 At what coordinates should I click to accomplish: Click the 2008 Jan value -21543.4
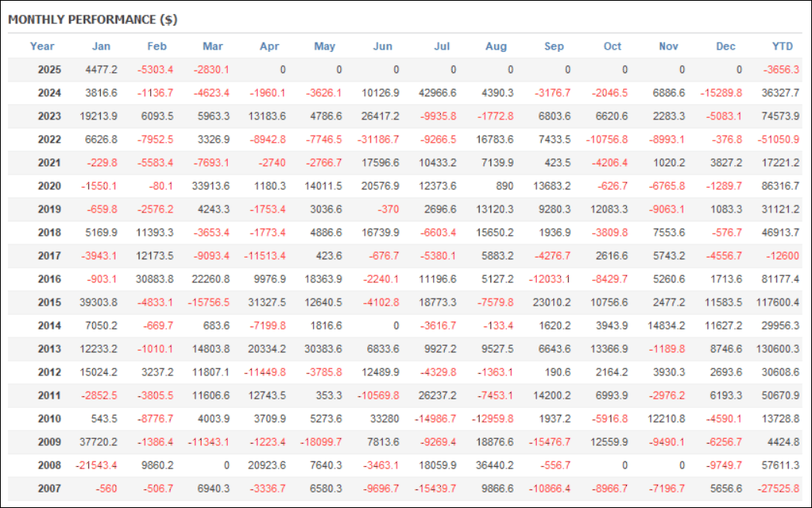point(96,465)
